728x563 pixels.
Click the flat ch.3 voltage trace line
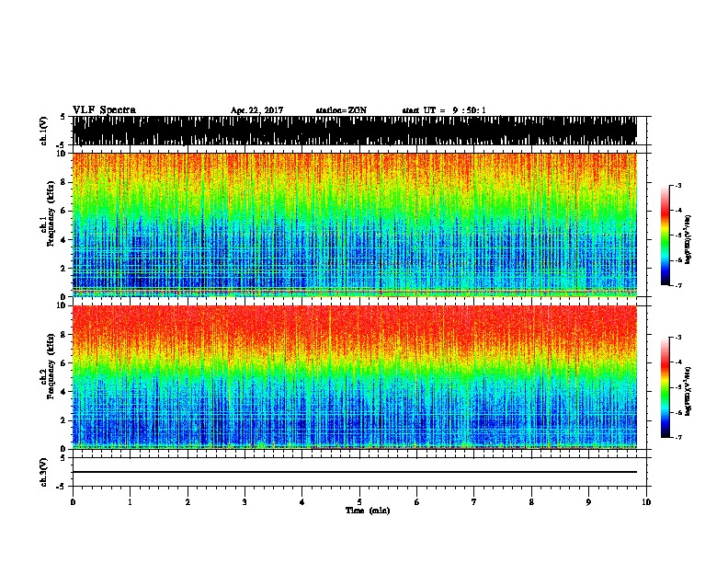(x=355, y=472)
